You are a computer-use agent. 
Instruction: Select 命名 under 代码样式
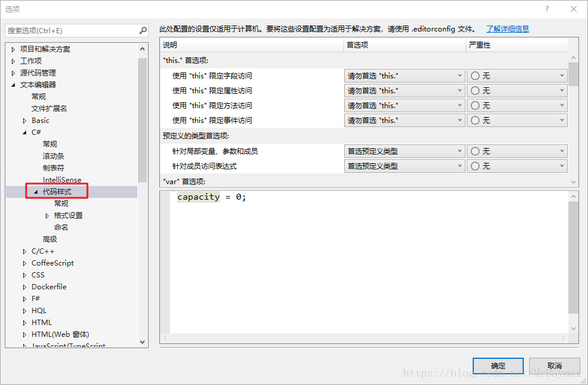[x=61, y=228]
